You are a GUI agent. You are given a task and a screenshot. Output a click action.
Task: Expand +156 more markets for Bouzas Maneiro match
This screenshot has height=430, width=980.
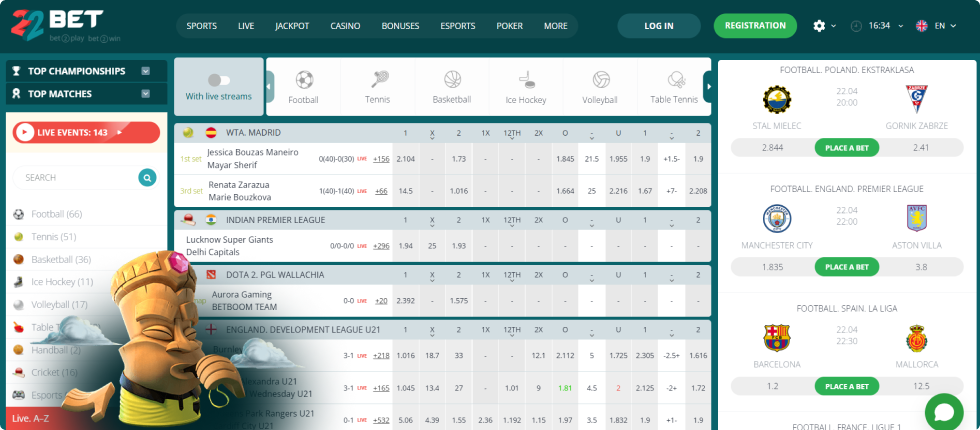point(381,159)
